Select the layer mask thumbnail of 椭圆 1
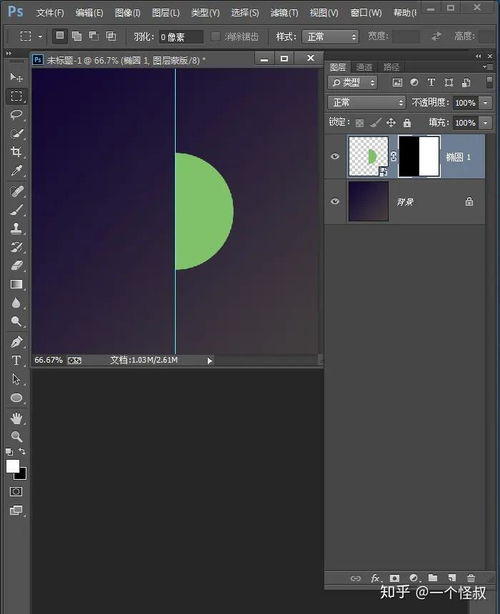 (x=419, y=156)
